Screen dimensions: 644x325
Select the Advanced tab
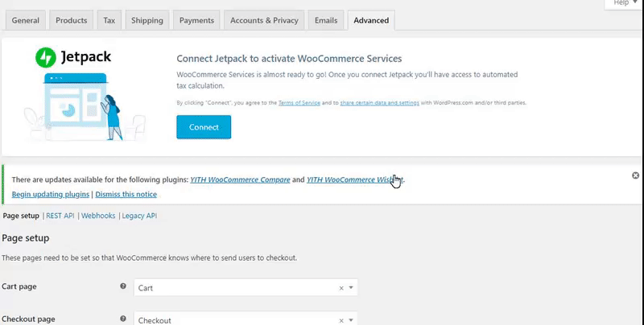pyautogui.click(x=371, y=21)
